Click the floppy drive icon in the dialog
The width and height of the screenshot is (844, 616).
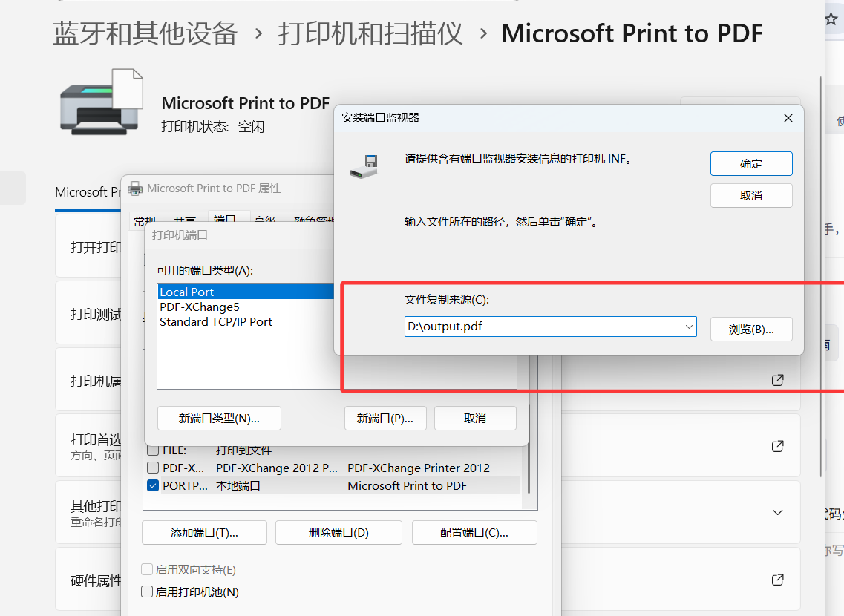click(364, 167)
